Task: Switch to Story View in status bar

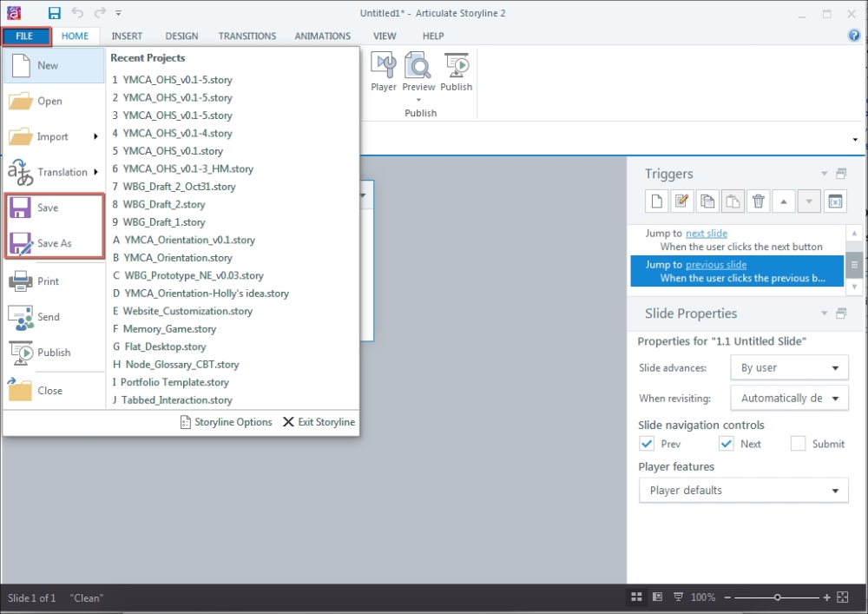Action: 636,597
